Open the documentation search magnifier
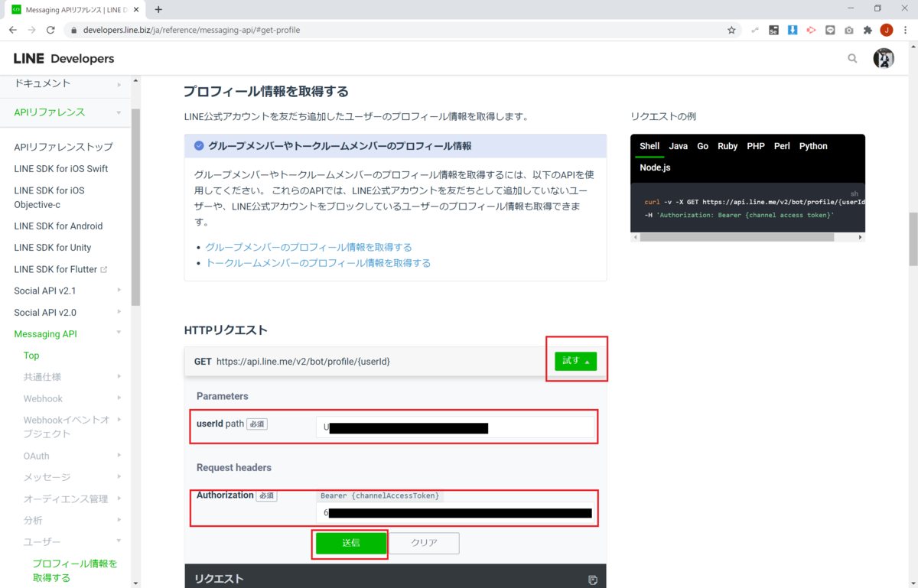Screen dimensions: 918x588 tap(852, 58)
